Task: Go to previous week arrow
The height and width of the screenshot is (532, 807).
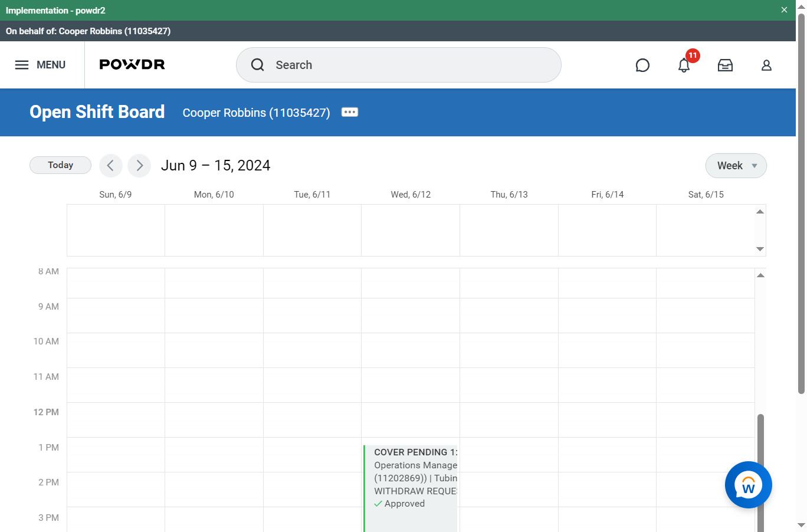Action: pos(111,166)
